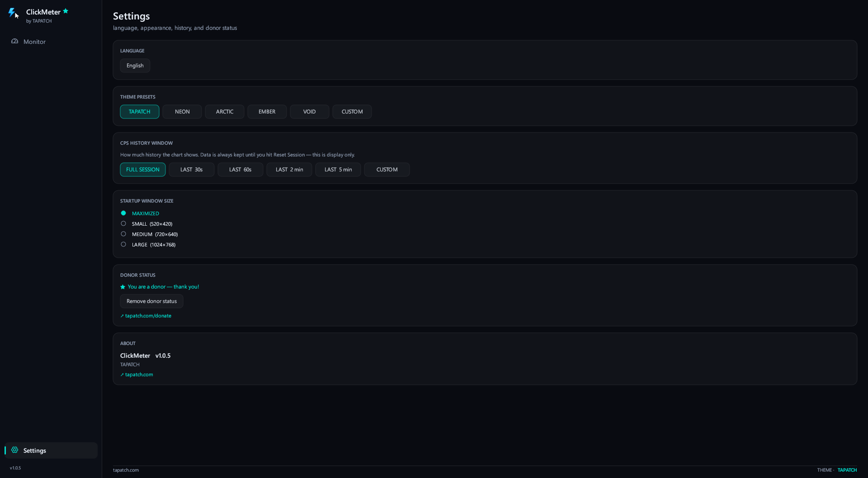Apply the VOID theme preset
This screenshot has height=478, width=868.
[310, 112]
